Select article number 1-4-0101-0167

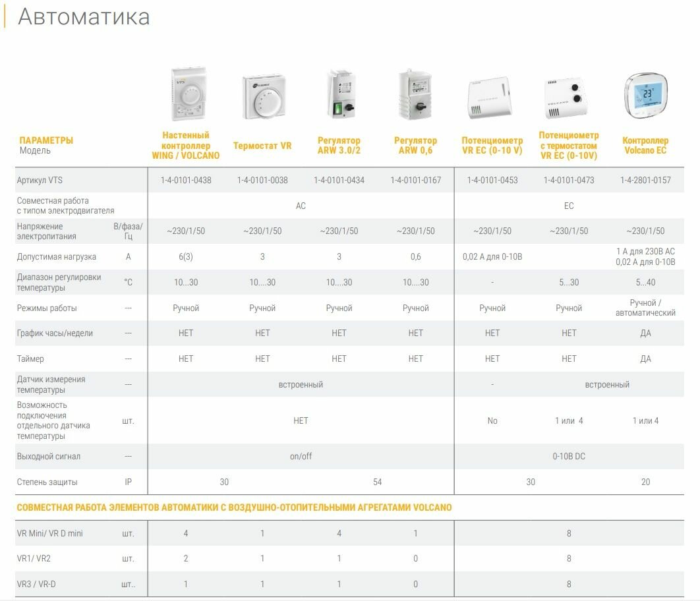[x=416, y=181]
